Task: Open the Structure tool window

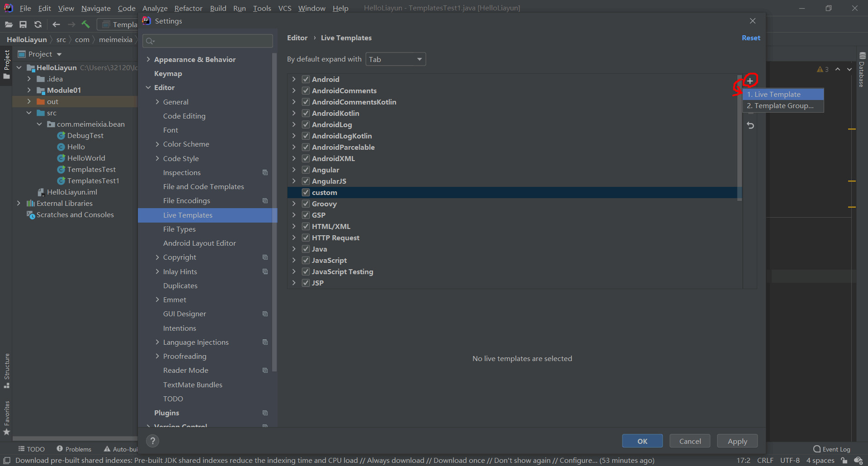Action: 6,371
